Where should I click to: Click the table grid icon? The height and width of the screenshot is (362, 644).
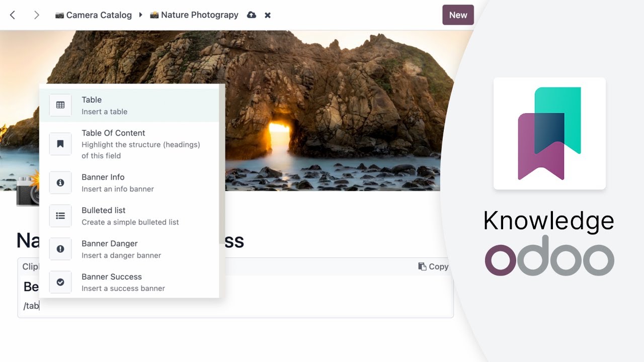(x=60, y=105)
